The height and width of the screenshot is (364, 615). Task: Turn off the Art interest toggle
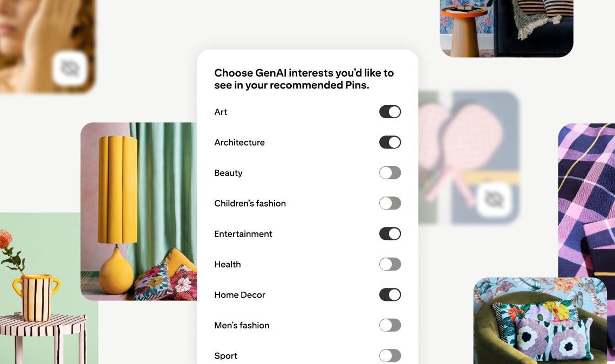pyautogui.click(x=390, y=112)
